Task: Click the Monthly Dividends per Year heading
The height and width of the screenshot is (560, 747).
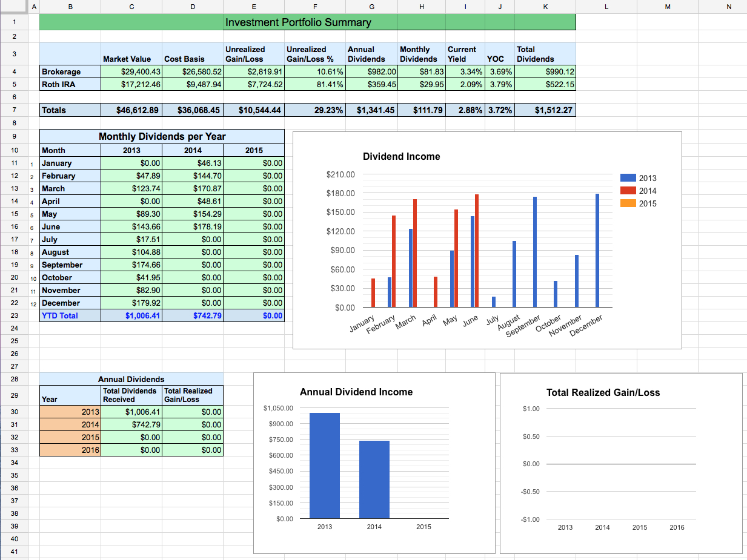Action: (162, 137)
